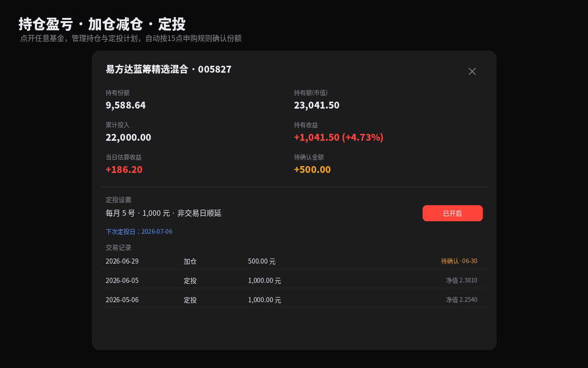The image size is (588, 368).
Task: Click the 500.00 元 transaction amount
Action: pyautogui.click(x=262, y=261)
